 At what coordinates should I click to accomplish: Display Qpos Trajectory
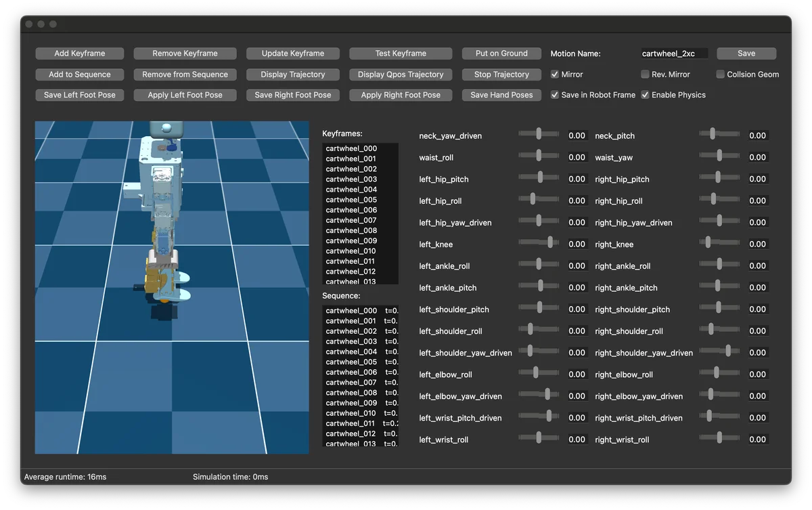[401, 75]
